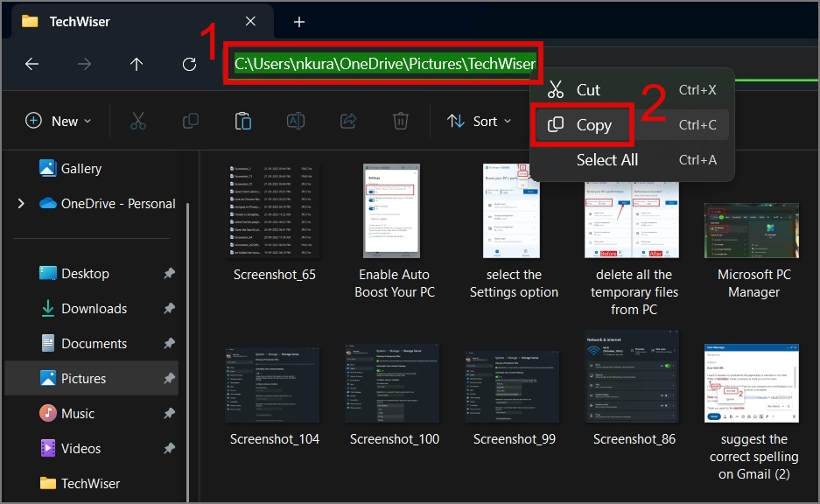
Task: Open a new tab with plus button
Action: 299,22
